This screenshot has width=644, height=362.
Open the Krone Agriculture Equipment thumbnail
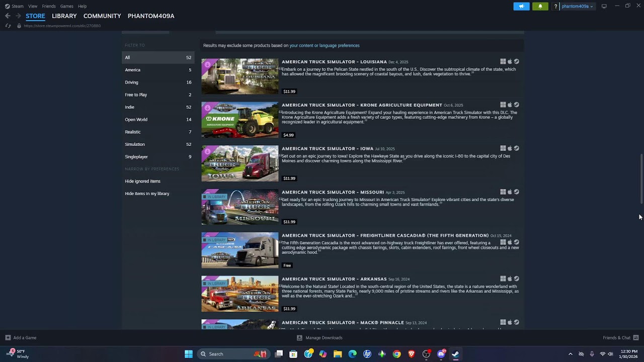point(240,120)
